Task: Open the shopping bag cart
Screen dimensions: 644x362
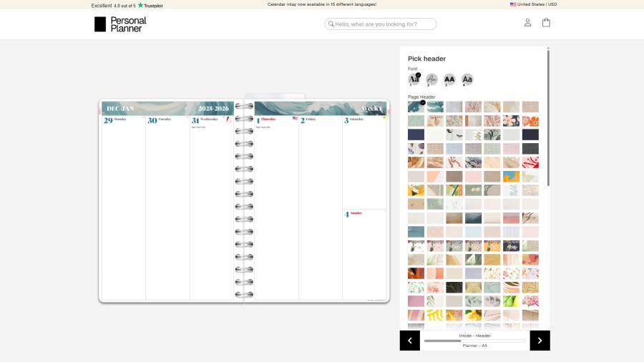Action: pyautogui.click(x=546, y=23)
